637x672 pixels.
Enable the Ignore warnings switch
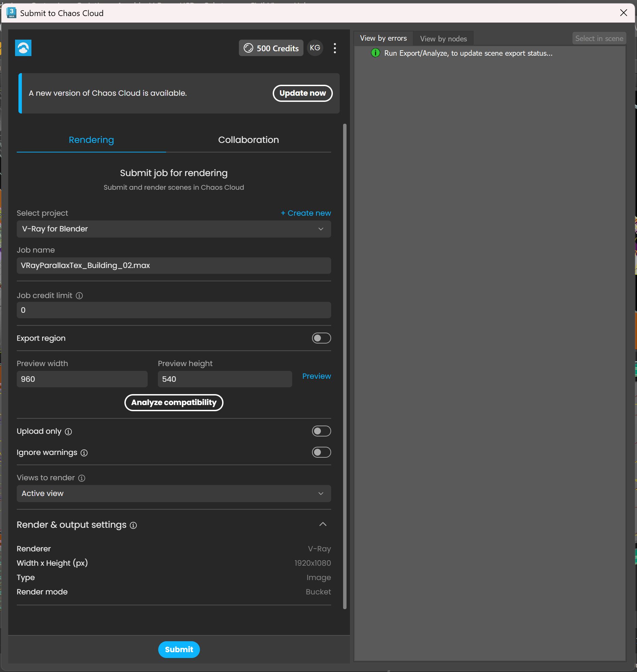pos(321,452)
